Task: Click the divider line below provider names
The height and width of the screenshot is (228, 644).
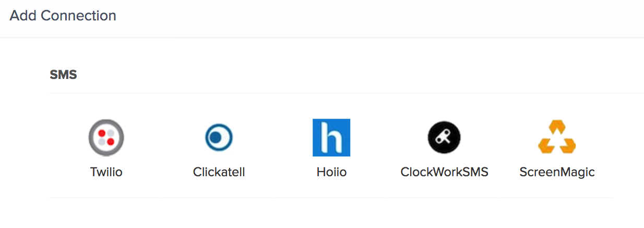Action: (x=331, y=198)
